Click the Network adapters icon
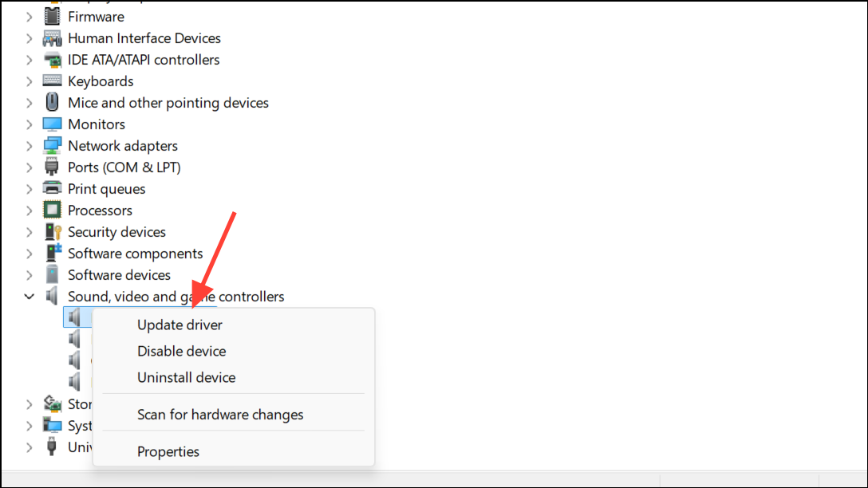 click(x=52, y=145)
